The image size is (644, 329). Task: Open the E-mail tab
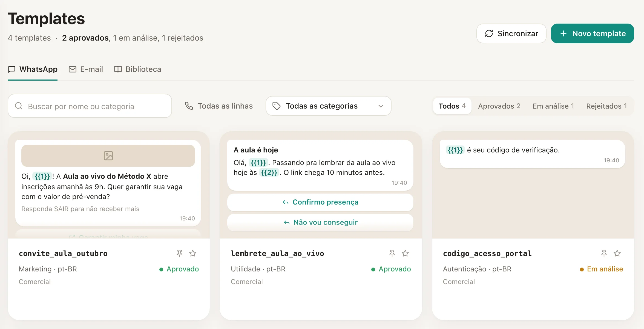coord(86,69)
